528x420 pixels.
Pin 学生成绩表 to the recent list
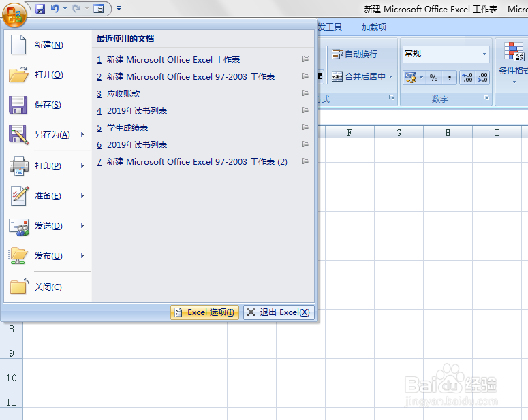(305, 127)
